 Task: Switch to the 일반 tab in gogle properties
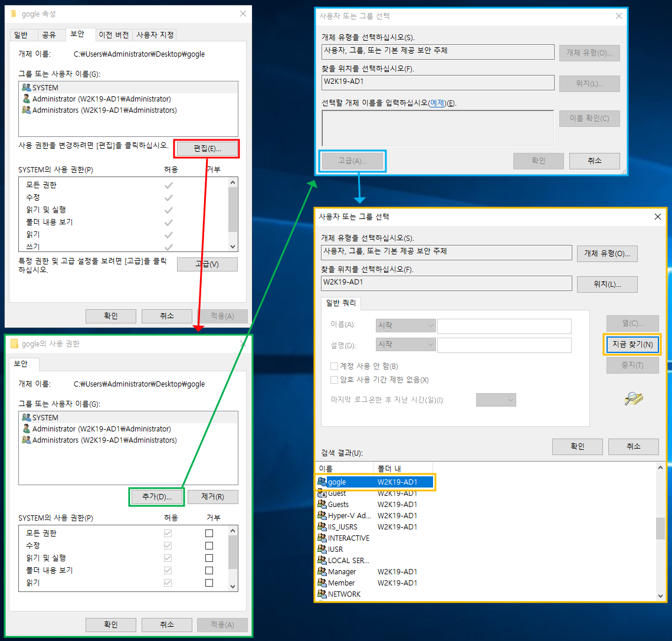click(x=21, y=35)
